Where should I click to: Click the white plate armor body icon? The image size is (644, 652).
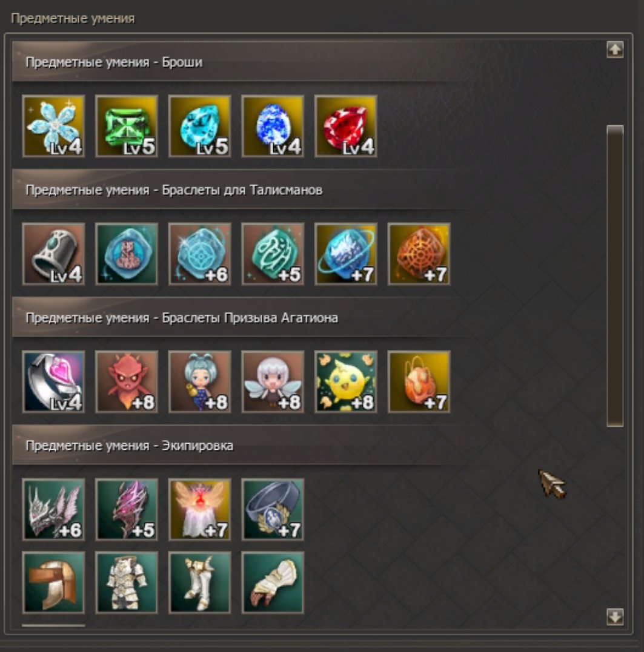pos(127,582)
